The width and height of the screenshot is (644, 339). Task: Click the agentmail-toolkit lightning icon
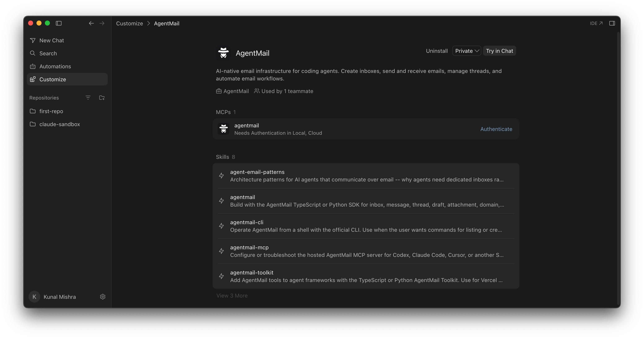point(222,276)
